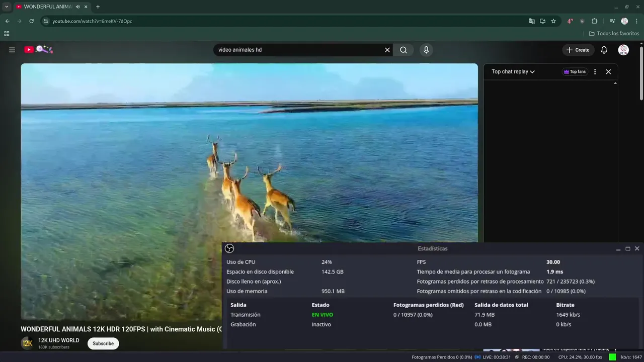The width and height of the screenshot is (644, 362).
Task: Click the magnifier search button
Action: tap(404, 50)
